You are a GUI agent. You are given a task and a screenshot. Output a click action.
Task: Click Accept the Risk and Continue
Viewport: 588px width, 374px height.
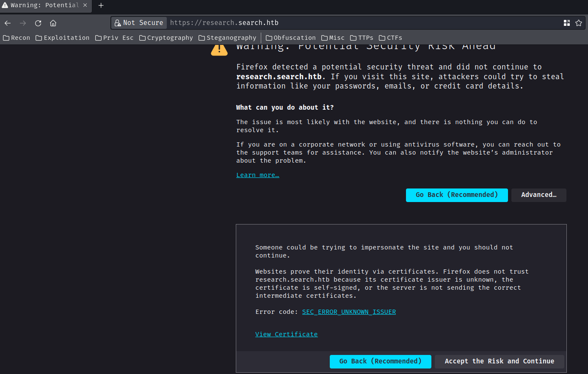[x=500, y=361]
